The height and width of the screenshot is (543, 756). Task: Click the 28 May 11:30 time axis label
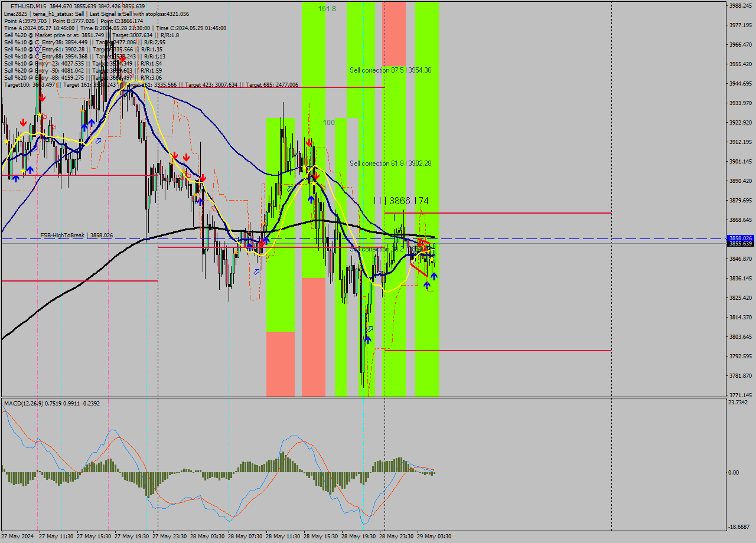(283, 537)
